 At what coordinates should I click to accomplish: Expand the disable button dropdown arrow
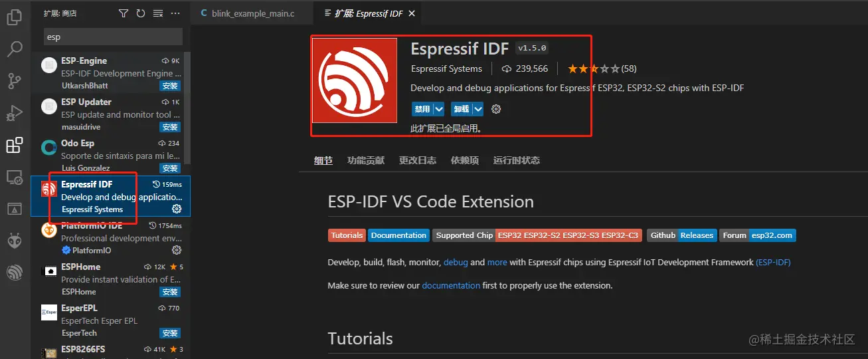pos(439,109)
